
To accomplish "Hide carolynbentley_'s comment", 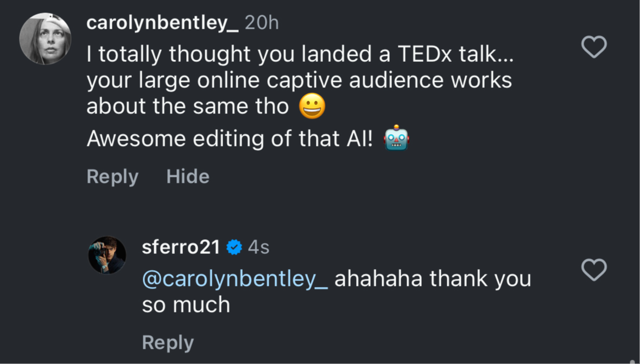I will pyautogui.click(x=188, y=177).
